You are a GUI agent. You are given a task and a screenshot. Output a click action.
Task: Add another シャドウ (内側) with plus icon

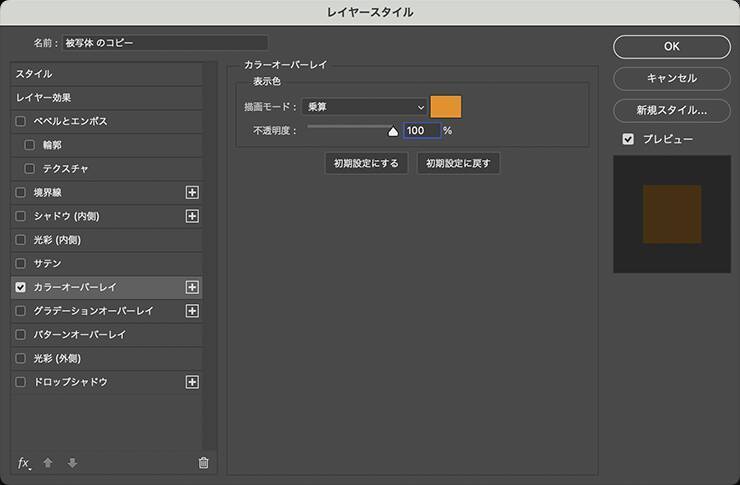[x=192, y=216]
